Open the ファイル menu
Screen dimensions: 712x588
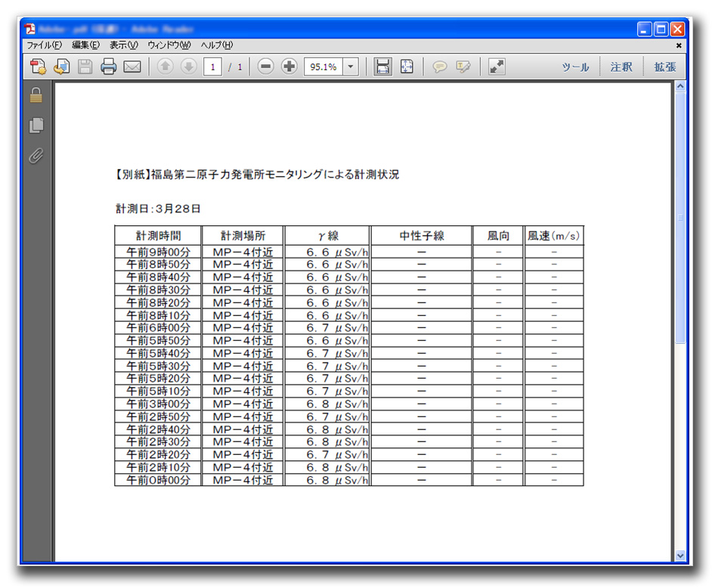click(44, 45)
